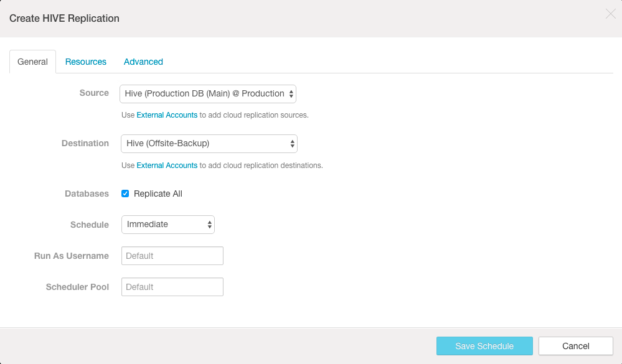Uncheck the Replicate All checkbox
The width and height of the screenshot is (622, 364).
click(x=125, y=194)
